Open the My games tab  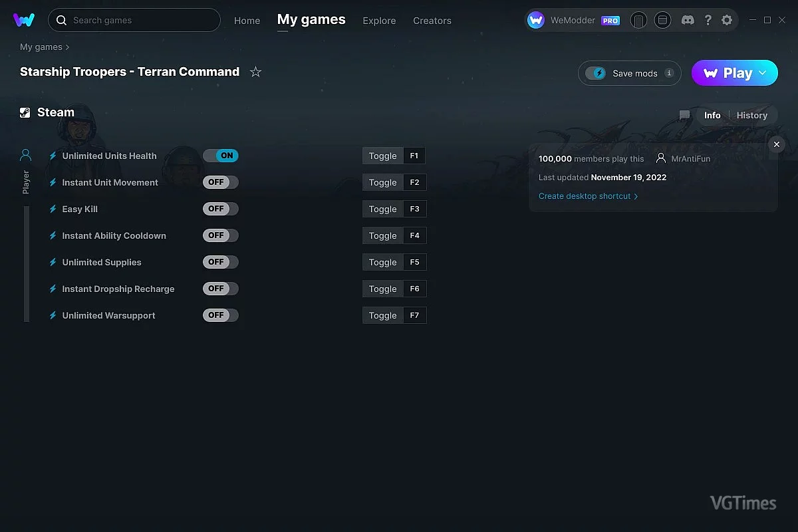[x=311, y=20]
